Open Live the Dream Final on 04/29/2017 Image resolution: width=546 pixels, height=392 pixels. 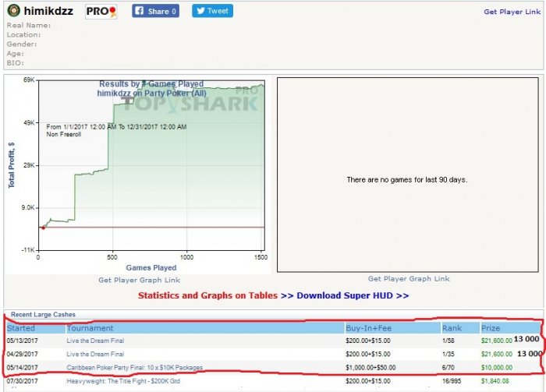(95, 354)
